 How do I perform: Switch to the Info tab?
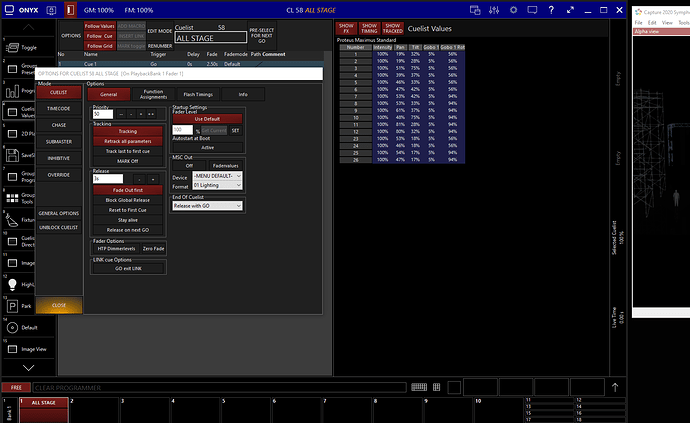[243, 94]
